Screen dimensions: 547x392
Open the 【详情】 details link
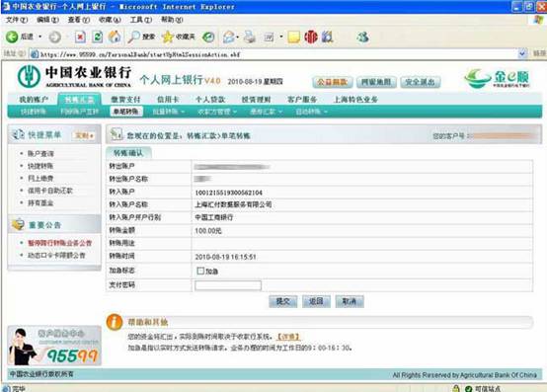point(288,337)
